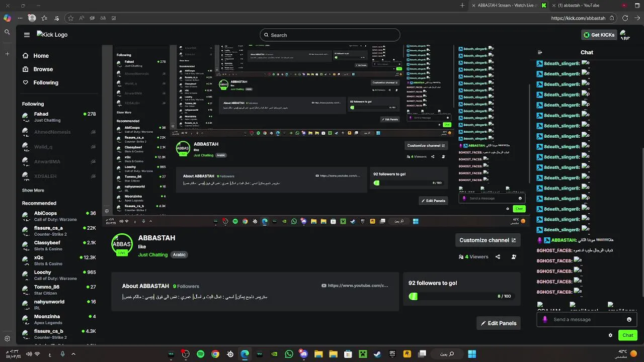Click the taskbar volume icon

click(x=28, y=354)
